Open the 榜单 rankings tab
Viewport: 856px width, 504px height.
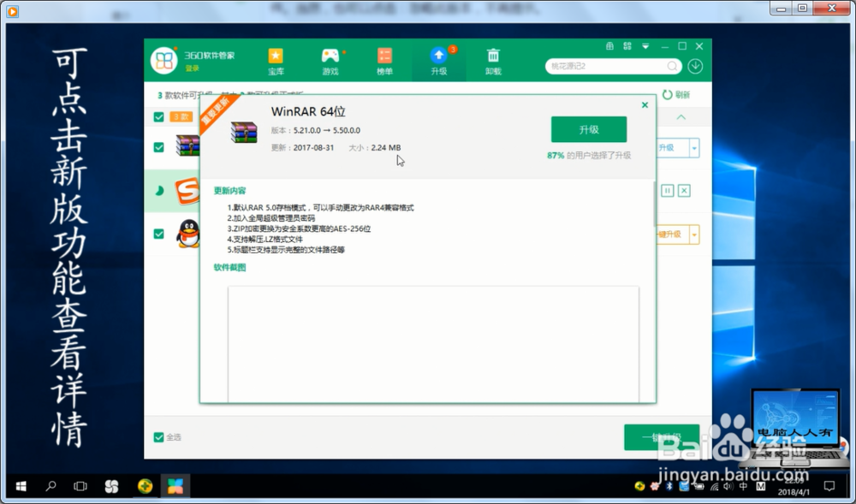[384, 61]
